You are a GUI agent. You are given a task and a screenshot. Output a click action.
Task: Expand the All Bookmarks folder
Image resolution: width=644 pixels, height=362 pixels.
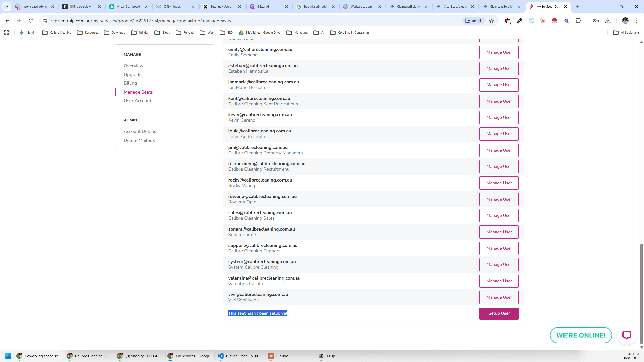626,33
